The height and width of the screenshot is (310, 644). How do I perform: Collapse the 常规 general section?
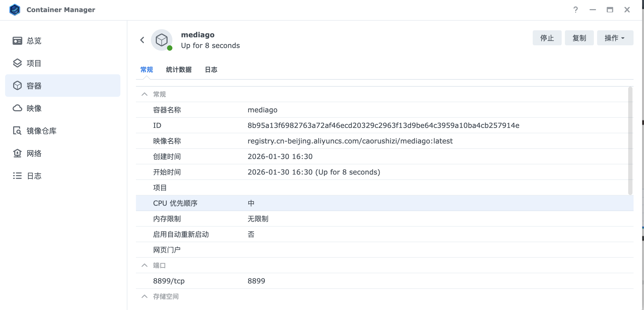coord(145,94)
